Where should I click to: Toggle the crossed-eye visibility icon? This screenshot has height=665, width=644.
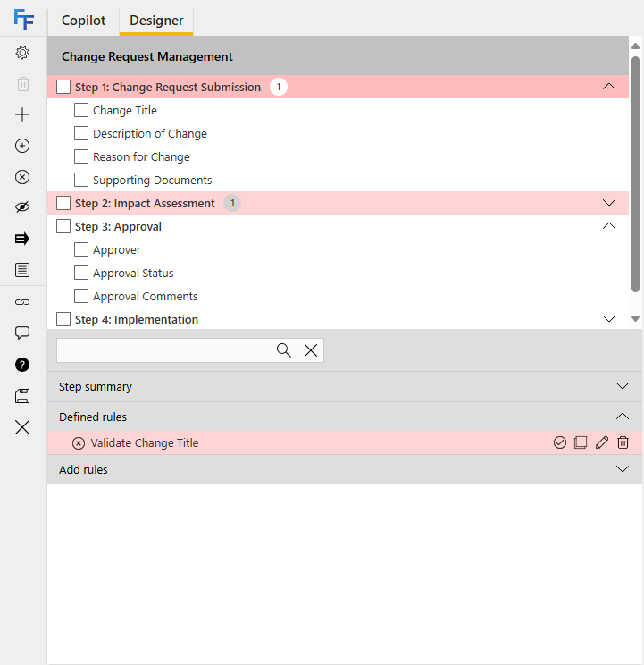tap(22, 207)
